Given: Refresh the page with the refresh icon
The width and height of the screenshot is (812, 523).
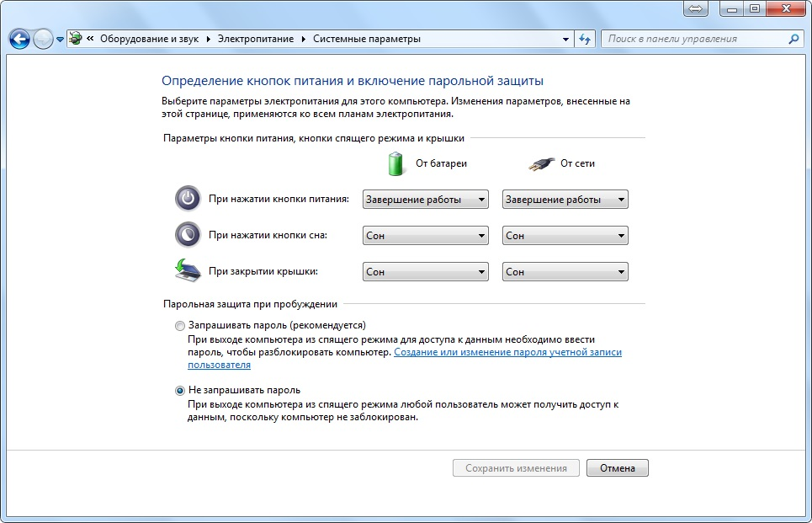Looking at the screenshot, I should [585, 39].
